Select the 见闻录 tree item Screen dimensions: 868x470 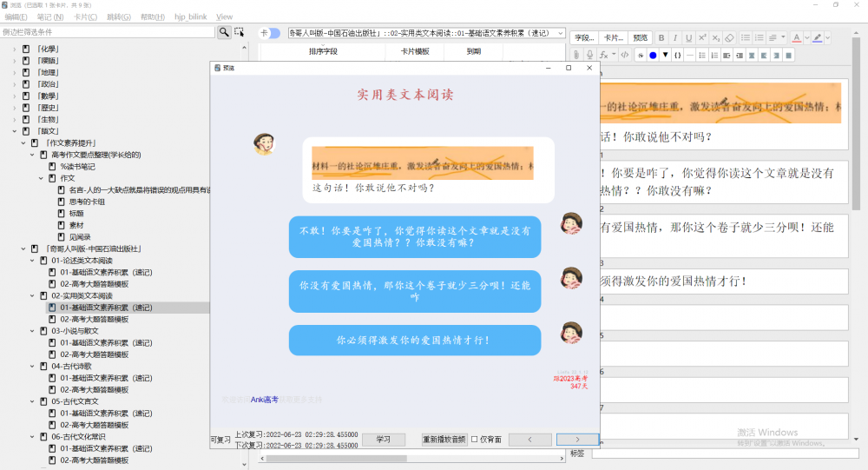click(79, 237)
